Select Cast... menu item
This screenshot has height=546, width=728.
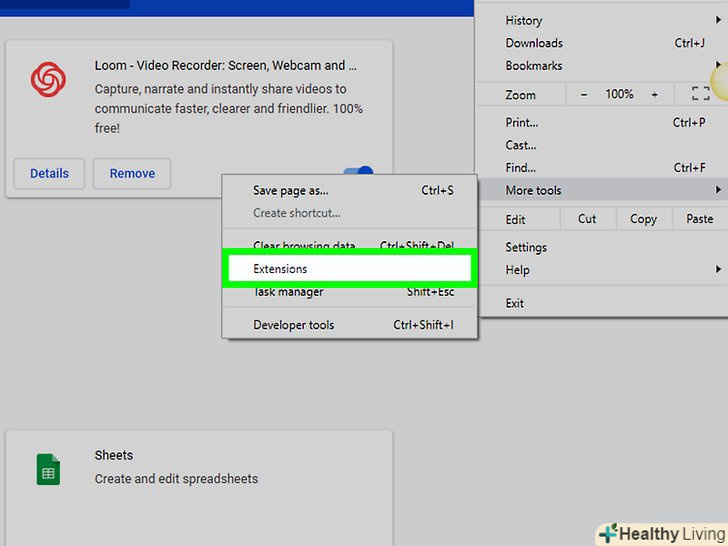click(602, 145)
